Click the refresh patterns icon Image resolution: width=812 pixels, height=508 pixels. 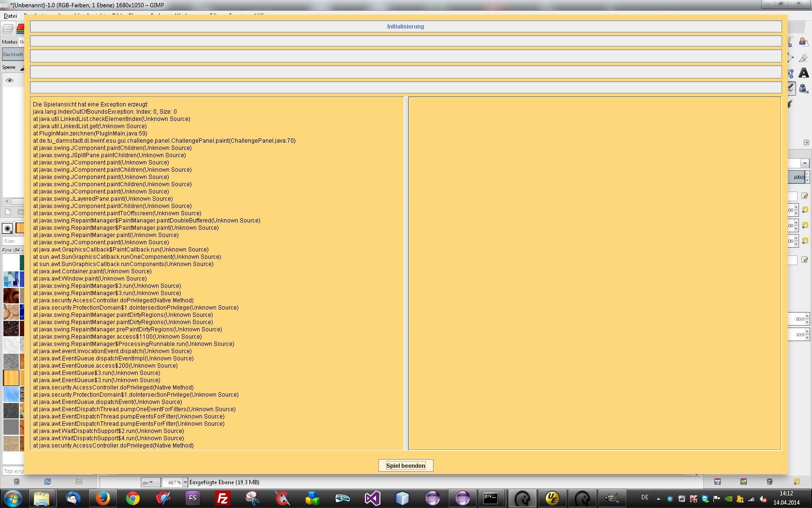tap(47, 481)
